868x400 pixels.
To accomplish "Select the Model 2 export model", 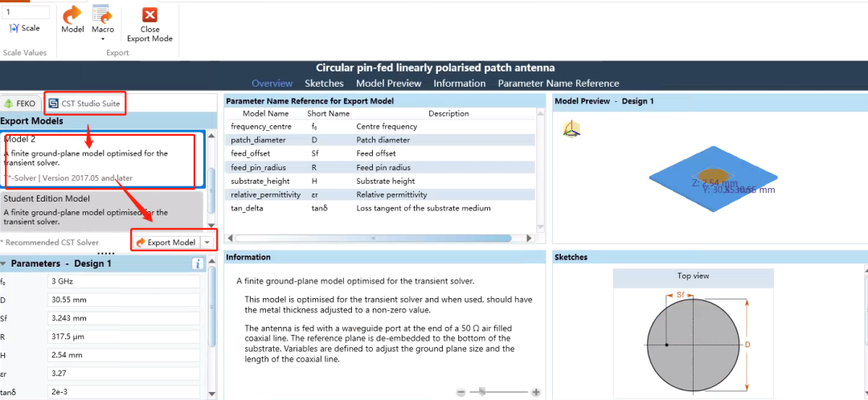I will point(102,160).
